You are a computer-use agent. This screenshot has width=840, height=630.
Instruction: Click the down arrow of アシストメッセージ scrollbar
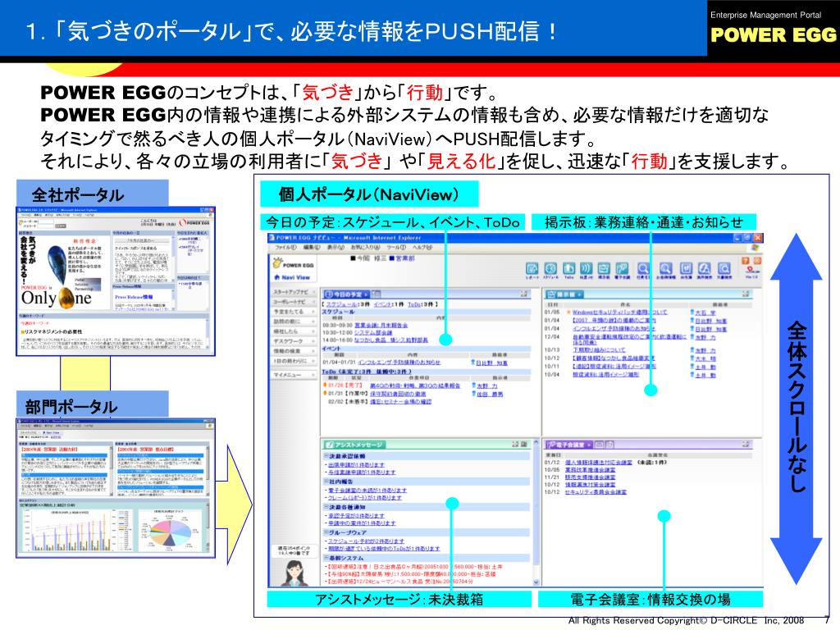tap(536, 582)
